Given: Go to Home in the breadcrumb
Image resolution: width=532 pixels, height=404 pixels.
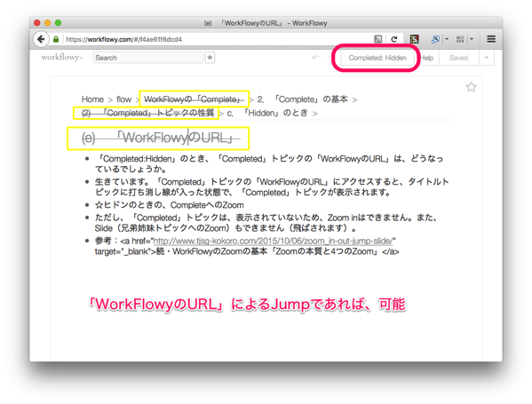Looking at the screenshot, I should point(92,99).
